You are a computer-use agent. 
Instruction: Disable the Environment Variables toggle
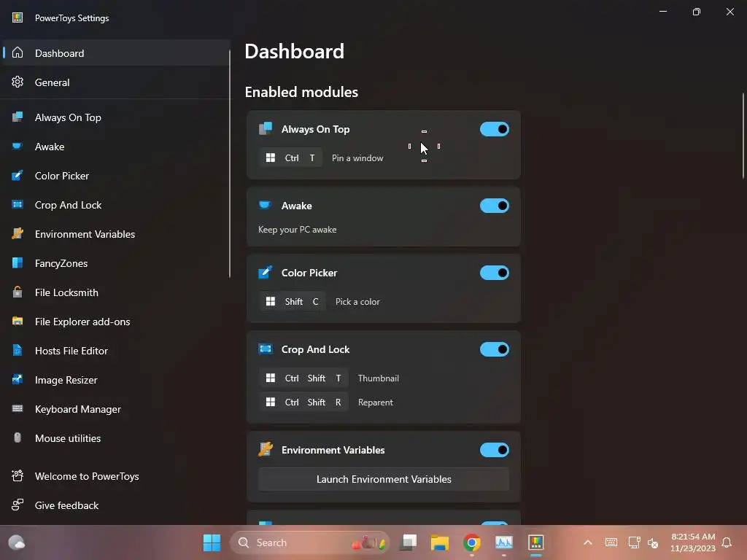[x=495, y=450]
